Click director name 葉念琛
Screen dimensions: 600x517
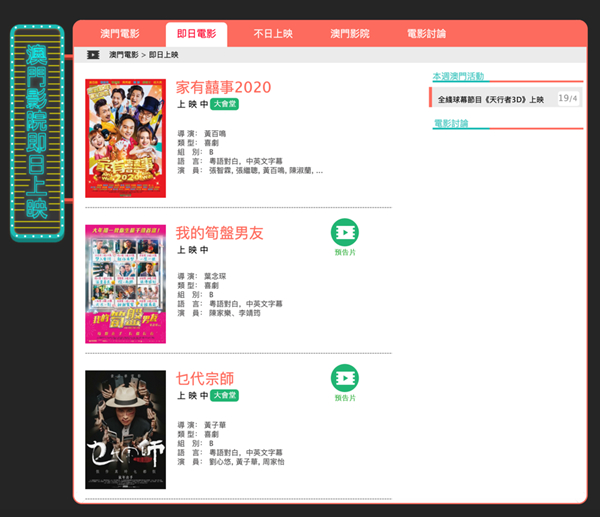(x=215, y=276)
